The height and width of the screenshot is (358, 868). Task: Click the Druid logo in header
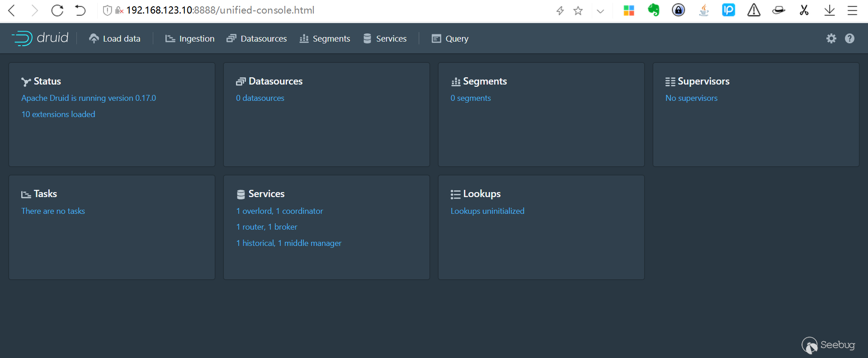(x=40, y=38)
